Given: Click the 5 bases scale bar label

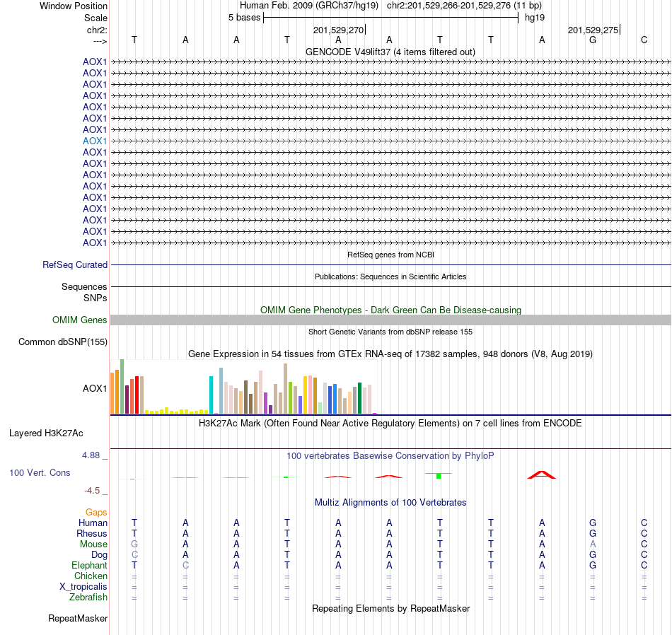Looking at the screenshot, I should click(x=244, y=18).
